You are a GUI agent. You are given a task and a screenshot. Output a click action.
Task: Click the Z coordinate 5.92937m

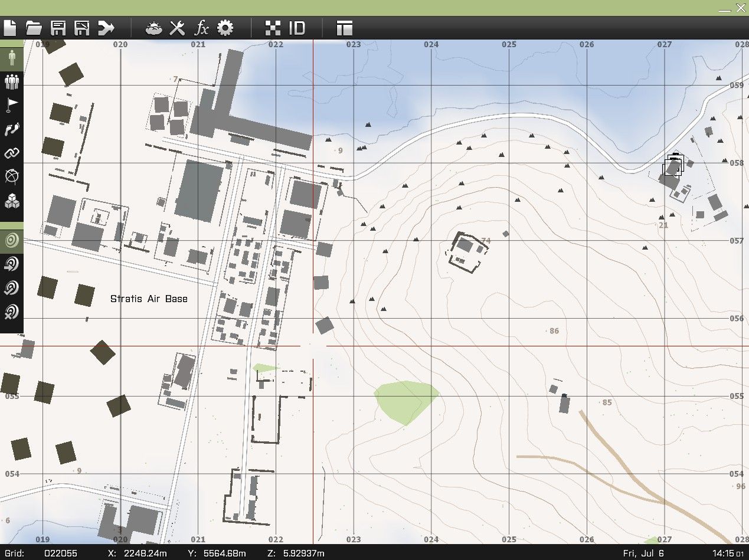303,554
